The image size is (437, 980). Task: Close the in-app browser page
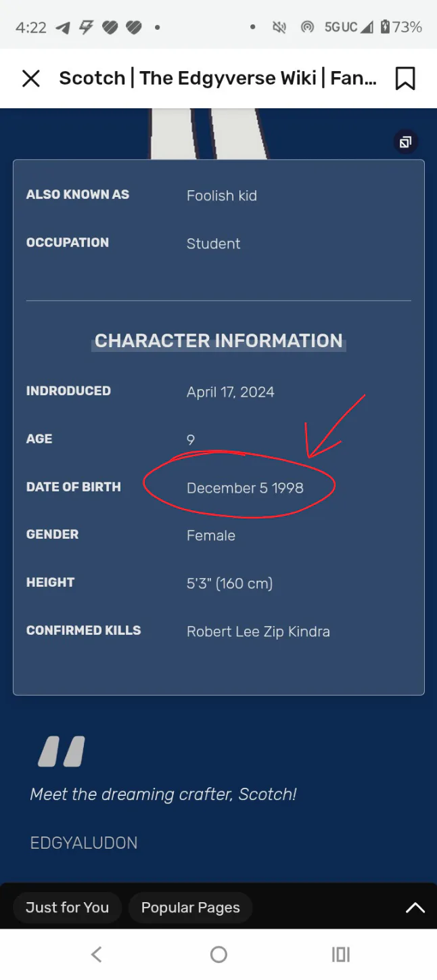(x=31, y=79)
